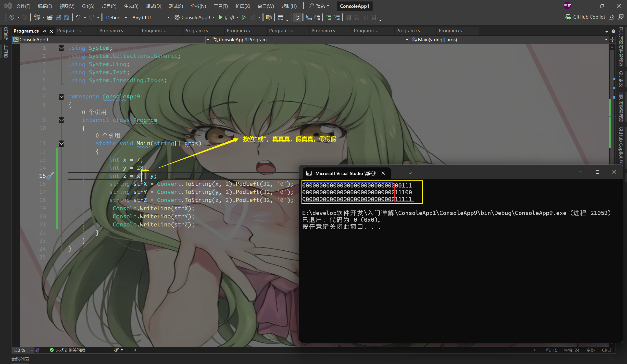Collapse the namespace ConsoleApp9 block

click(62, 97)
